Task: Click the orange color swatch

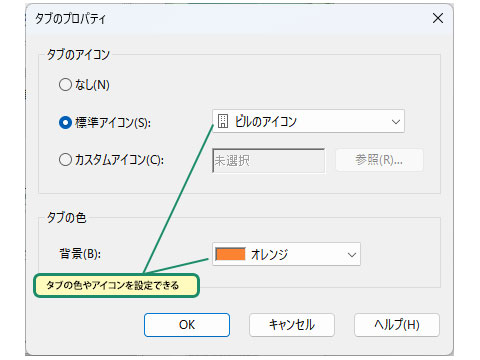Action: tap(230, 254)
